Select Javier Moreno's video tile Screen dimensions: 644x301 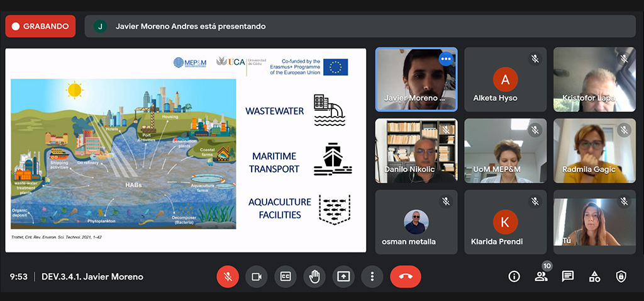[x=416, y=79]
